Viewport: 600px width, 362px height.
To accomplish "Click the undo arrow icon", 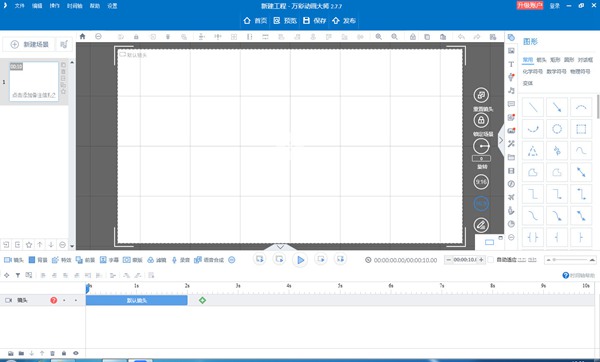I will pyautogui.click(x=461, y=37).
